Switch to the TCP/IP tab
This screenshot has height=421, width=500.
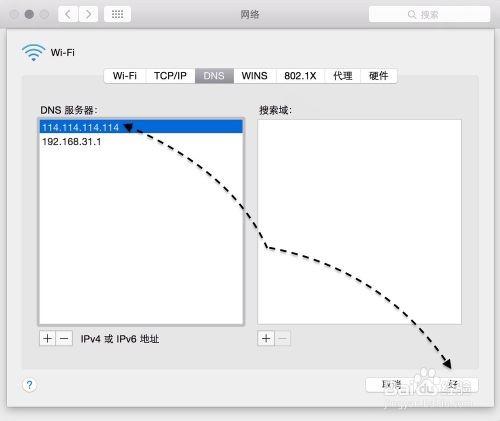tap(170, 76)
